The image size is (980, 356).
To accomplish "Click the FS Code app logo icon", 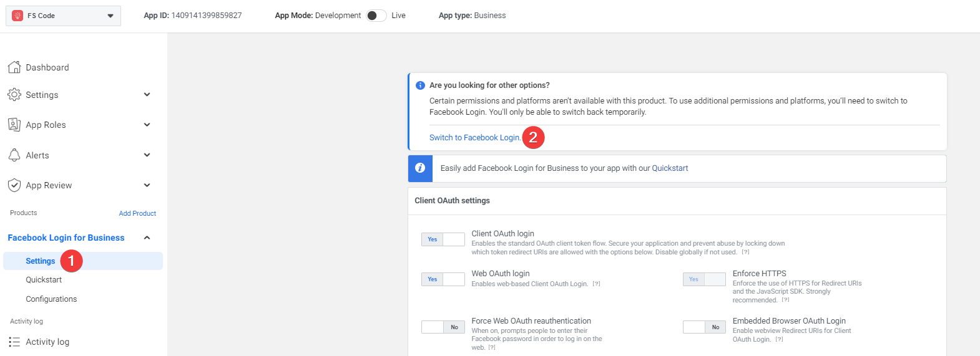I will (17, 16).
